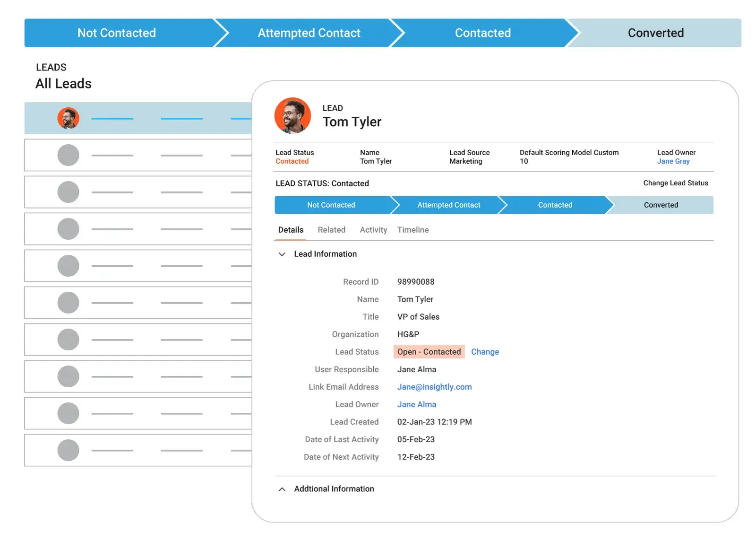This screenshot has height=540, width=756.
Task: Click the 'Not Contacted' stage in the top pipeline
Action: coord(117,33)
